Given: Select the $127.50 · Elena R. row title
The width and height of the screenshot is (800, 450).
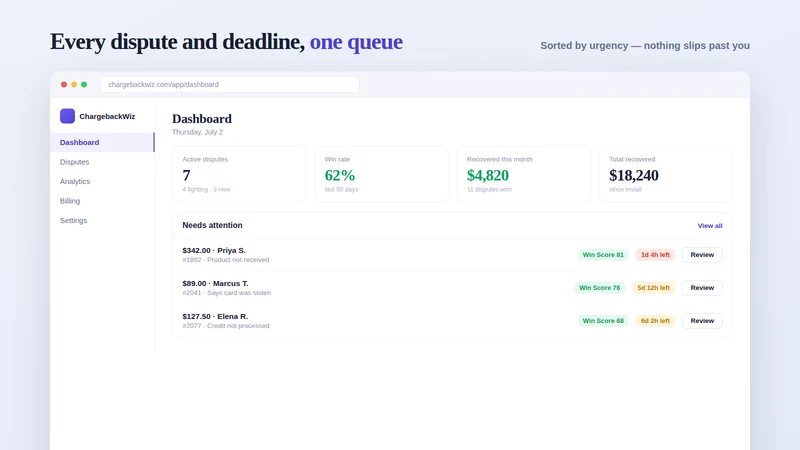Looking at the screenshot, I should (x=215, y=316).
